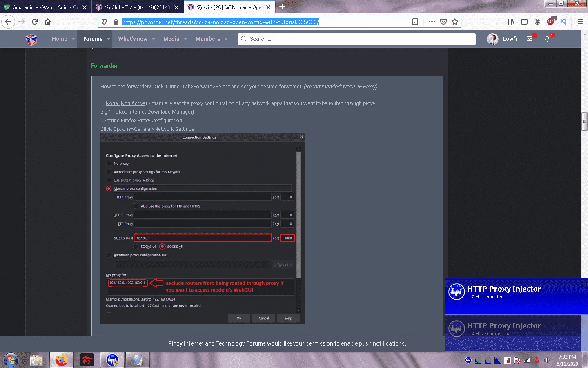This screenshot has height=368, width=588.
Task: Expand the Forums dropdown arrow
Action: tap(108, 39)
